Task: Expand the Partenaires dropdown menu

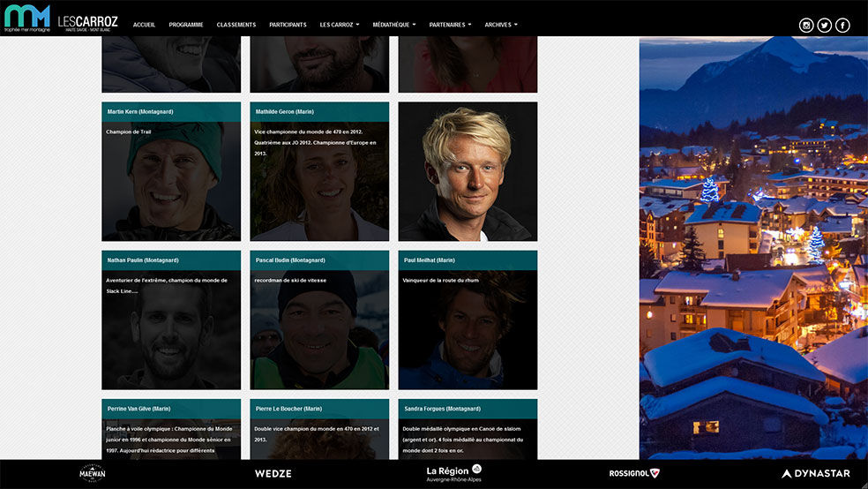Action: point(450,25)
